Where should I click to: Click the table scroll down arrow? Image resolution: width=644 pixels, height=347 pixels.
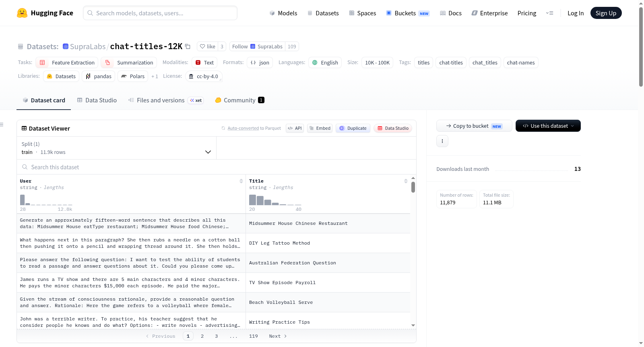click(413, 325)
